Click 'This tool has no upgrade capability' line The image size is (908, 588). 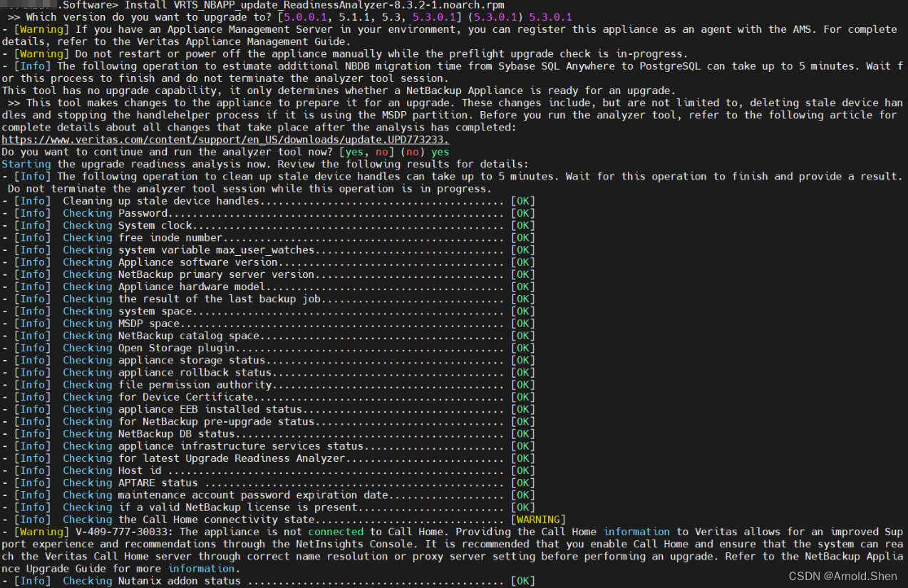click(339, 91)
